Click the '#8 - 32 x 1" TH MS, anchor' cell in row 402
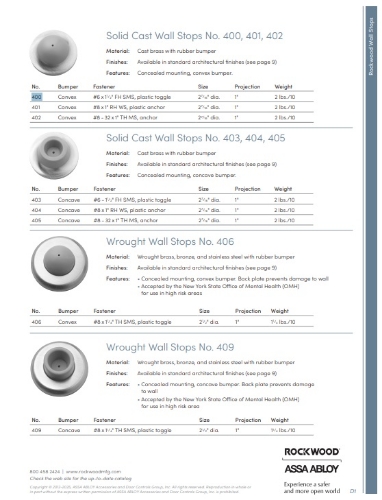Screen dimensions: 382x500 (125, 118)
